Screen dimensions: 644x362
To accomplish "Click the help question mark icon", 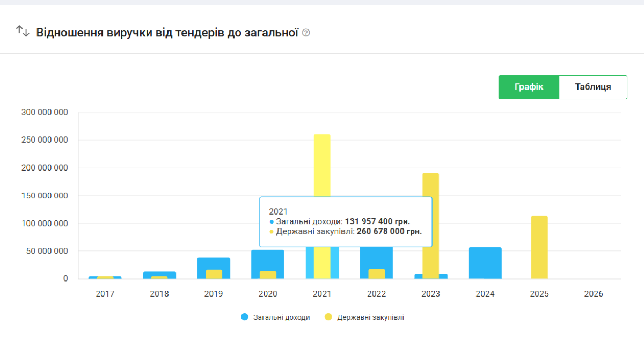I will tap(306, 33).
